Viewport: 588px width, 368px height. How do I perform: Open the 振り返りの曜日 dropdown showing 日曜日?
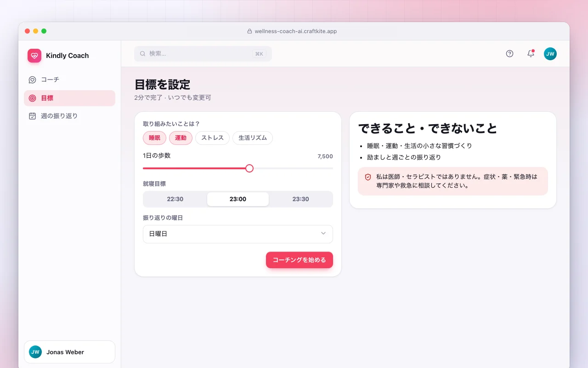point(238,234)
